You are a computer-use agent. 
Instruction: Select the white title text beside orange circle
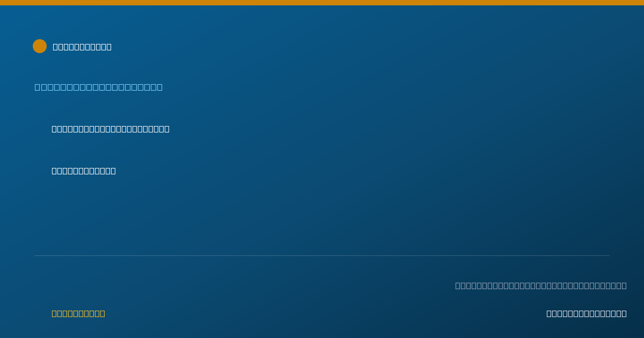(x=82, y=47)
